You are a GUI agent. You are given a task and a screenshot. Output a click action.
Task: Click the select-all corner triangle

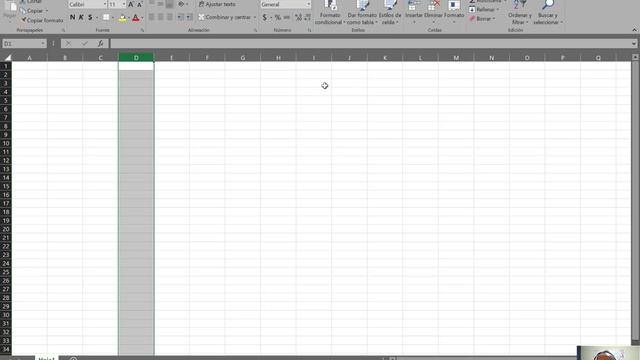(x=7, y=58)
